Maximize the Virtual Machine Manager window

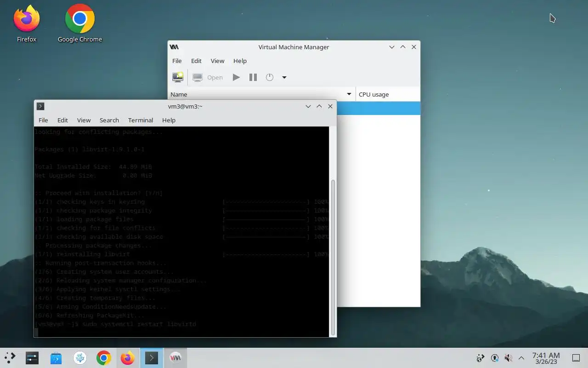tap(403, 47)
